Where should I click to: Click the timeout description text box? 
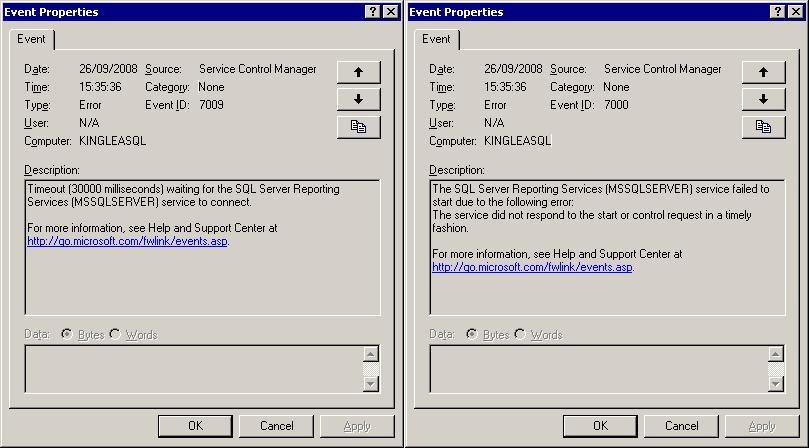click(x=202, y=248)
